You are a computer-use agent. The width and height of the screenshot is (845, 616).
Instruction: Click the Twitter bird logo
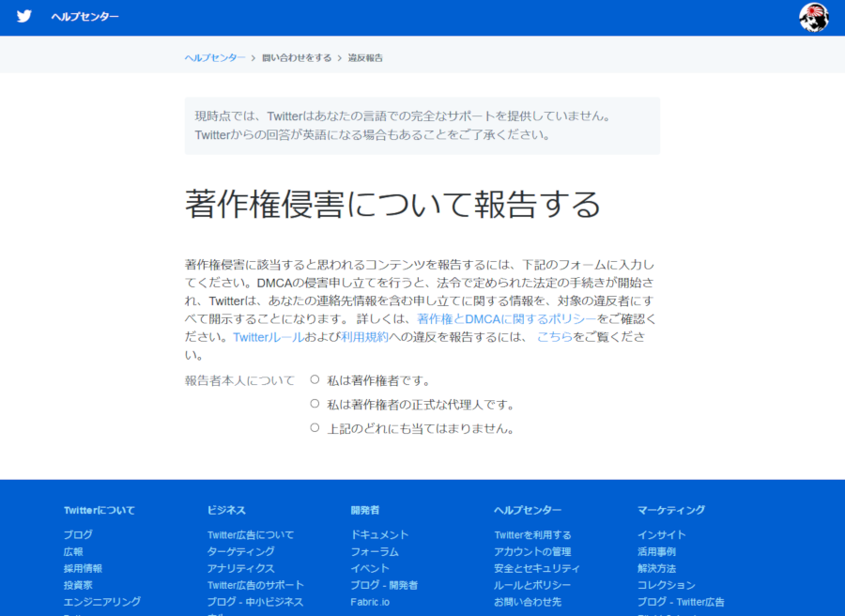[24, 16]
